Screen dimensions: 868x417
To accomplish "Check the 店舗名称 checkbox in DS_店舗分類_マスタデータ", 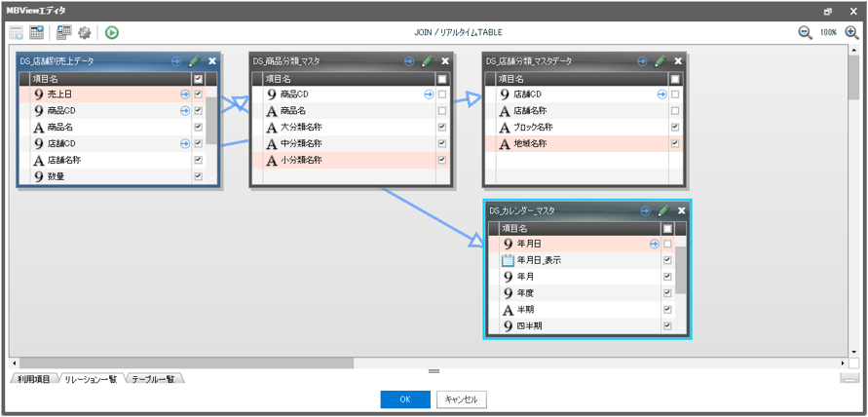I will pyautogui.click(x=675, y=111).
